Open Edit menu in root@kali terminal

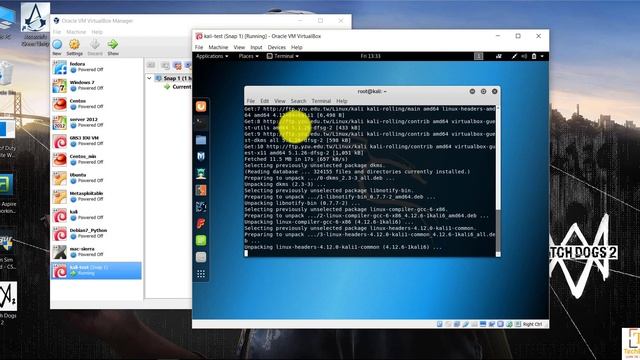pyautogui.click(x=264, y=101)
